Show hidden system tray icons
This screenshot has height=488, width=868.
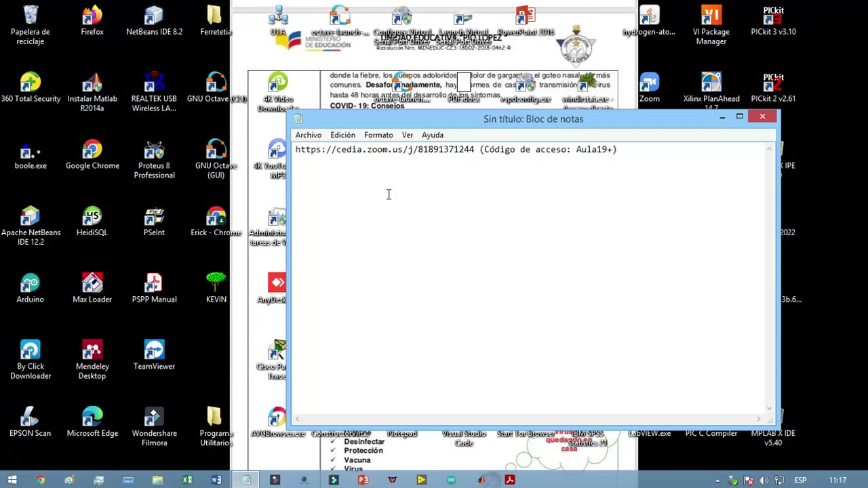tap(717, 481)
